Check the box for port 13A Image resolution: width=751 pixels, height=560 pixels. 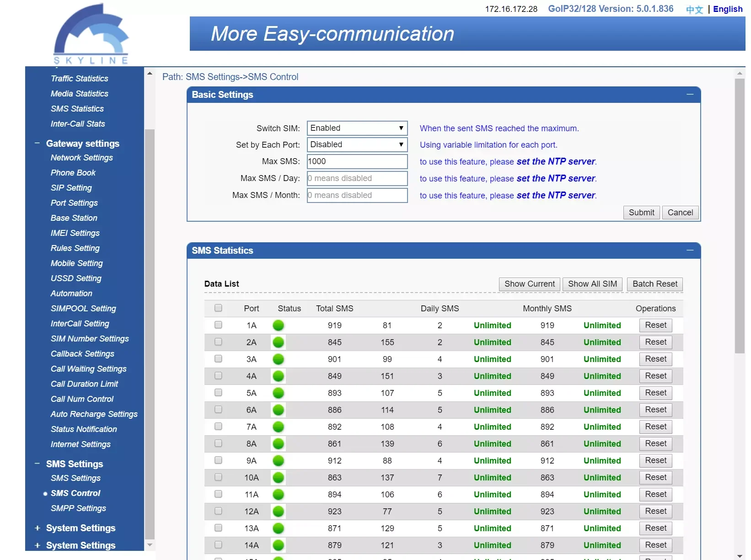point(218,528)
